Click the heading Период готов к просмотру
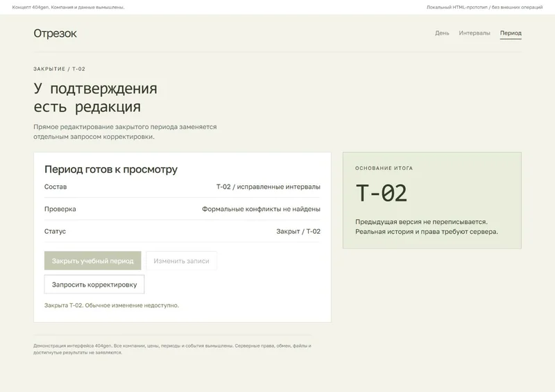This screenshot has height=392, width=555. 111,169
